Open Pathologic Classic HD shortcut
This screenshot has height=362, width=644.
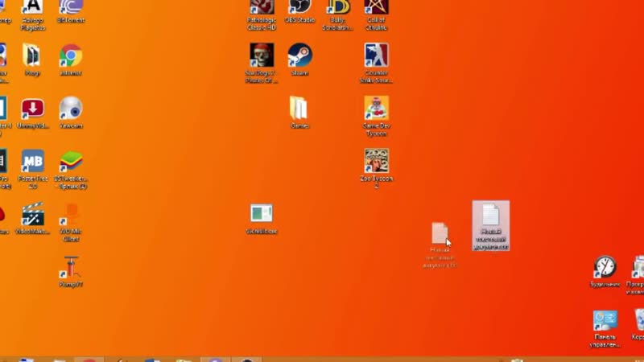tap(262, 14)
